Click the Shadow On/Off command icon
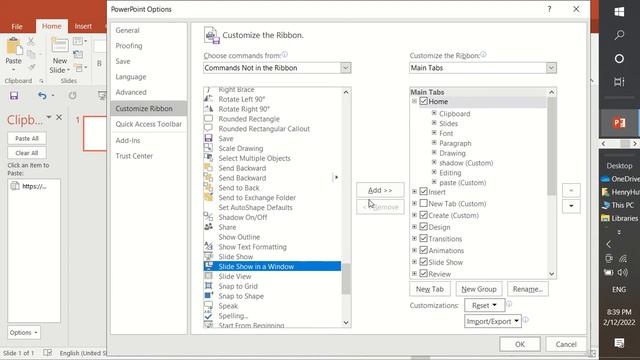 (x=209, y=217)
